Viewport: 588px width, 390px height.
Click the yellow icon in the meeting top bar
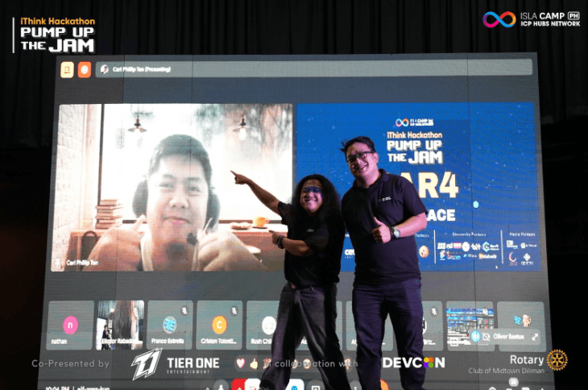click(x=67, y=70)
